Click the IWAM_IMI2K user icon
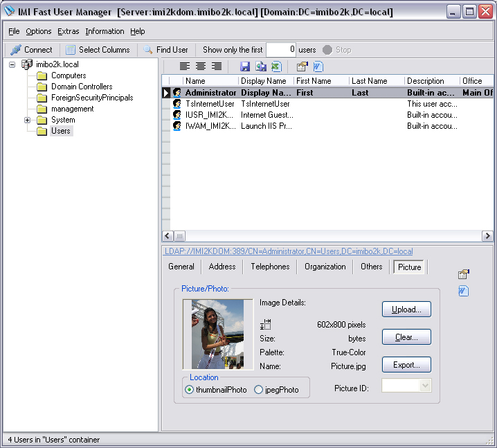This screenshot has height=448, width=497. pyautogui.click(x=177, y=126)
